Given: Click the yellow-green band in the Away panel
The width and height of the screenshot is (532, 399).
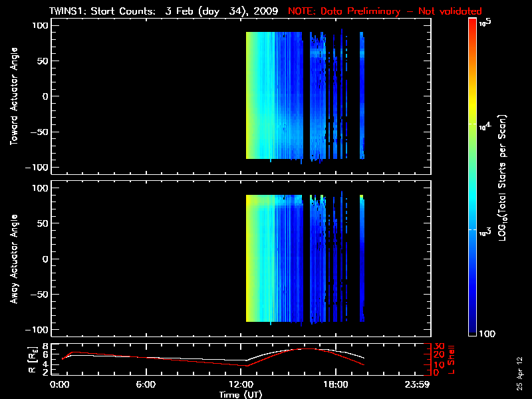Looking at the screenshot, I should pos(250,259).
